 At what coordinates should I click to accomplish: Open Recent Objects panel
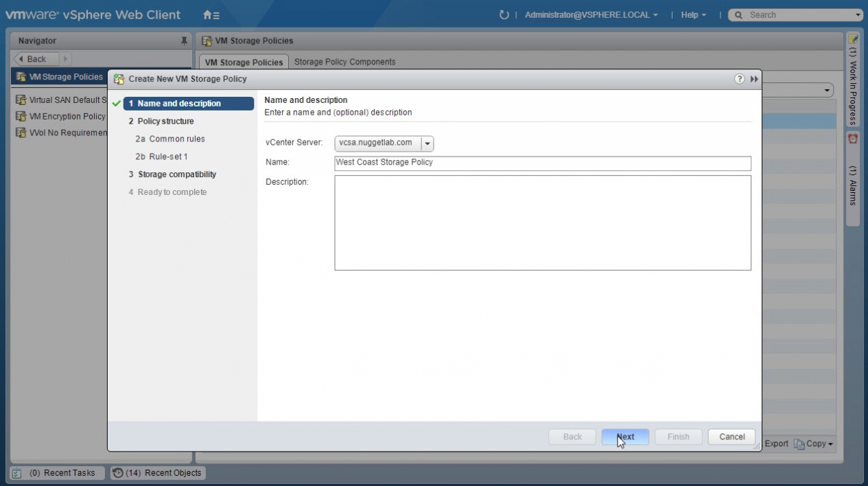(x=158, y=472)
